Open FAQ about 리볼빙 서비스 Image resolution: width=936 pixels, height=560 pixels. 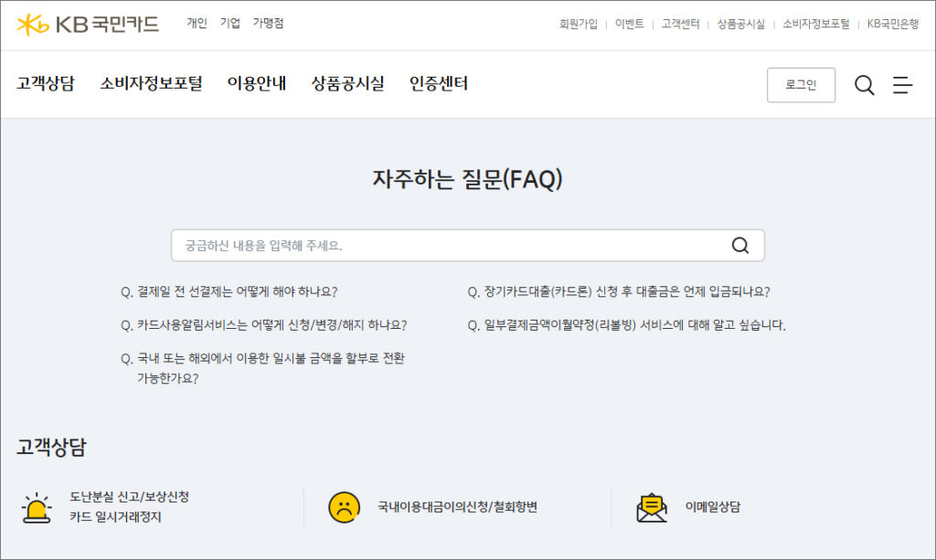(634, 325)
